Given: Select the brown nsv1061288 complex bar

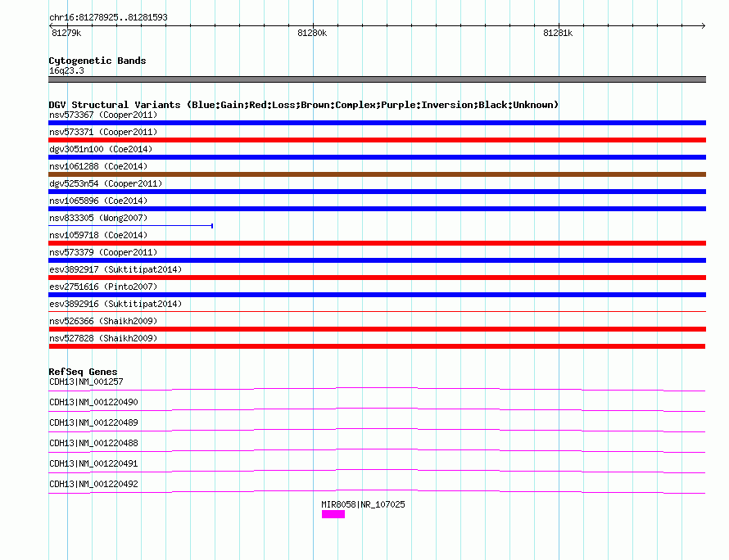Looking at the screenshot, I should pos(377,174).
